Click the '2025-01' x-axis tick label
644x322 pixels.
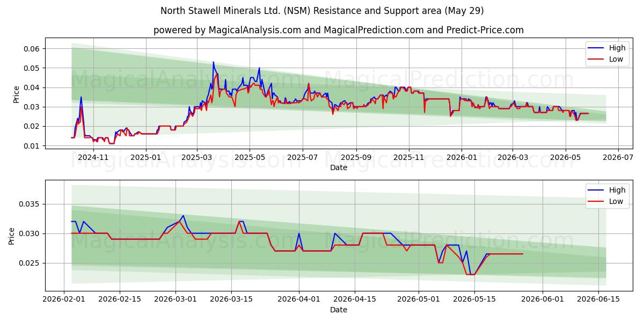[146, 158]
